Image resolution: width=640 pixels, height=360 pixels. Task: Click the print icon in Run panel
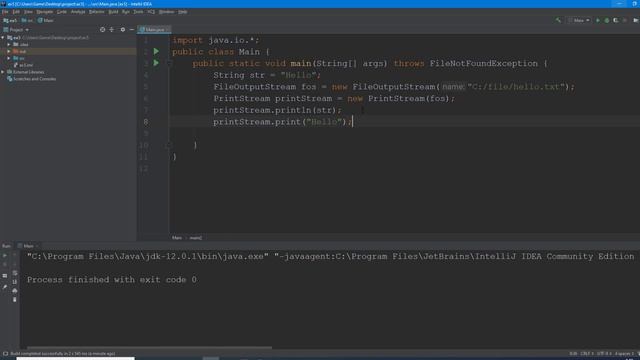coord(15,291)
